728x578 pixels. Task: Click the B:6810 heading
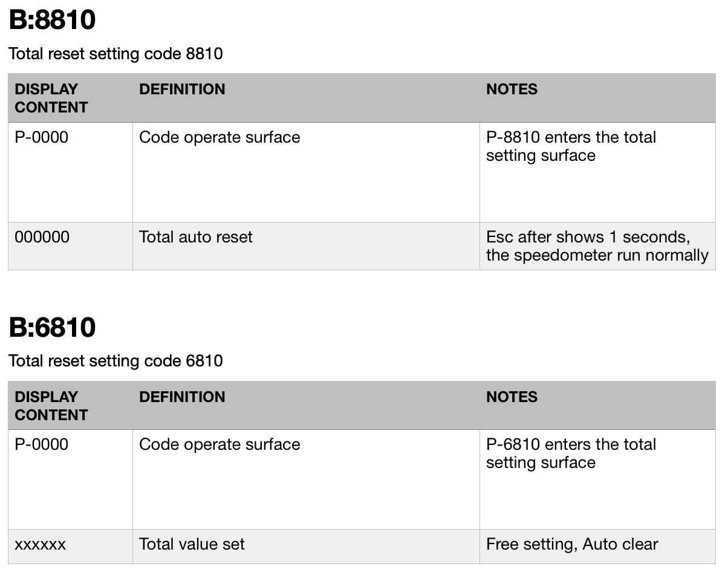point(52,327)
